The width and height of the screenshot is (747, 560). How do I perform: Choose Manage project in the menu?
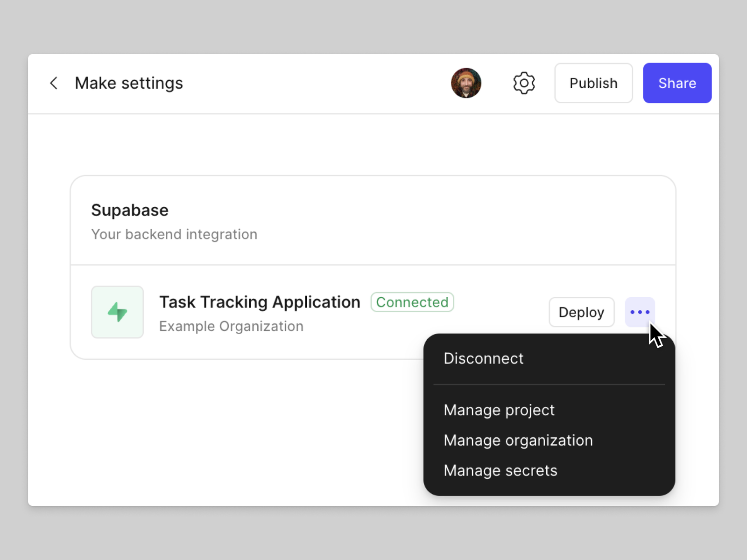tap(499, 410)
